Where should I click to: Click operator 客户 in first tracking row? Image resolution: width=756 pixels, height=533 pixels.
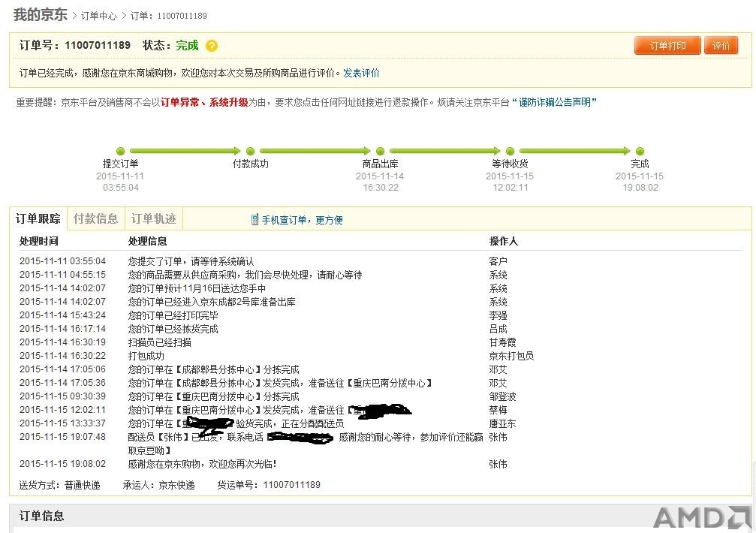click(x=498, y=261)
